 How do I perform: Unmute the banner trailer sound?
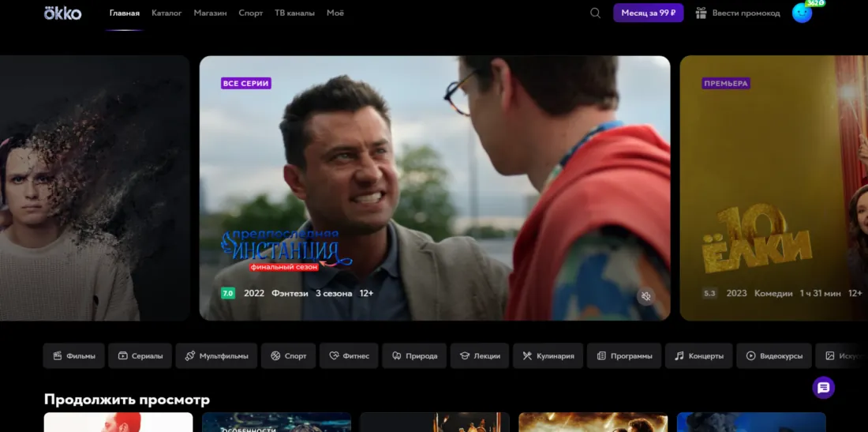pos(645,296)
